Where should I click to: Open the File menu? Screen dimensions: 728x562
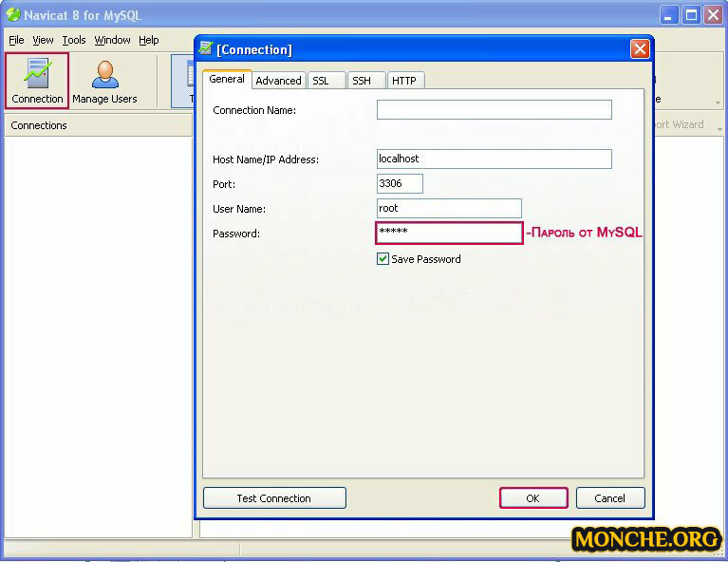16,40
